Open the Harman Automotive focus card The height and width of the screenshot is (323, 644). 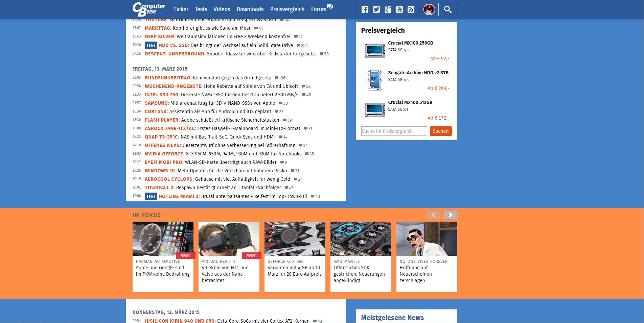(x=163, y=257)
